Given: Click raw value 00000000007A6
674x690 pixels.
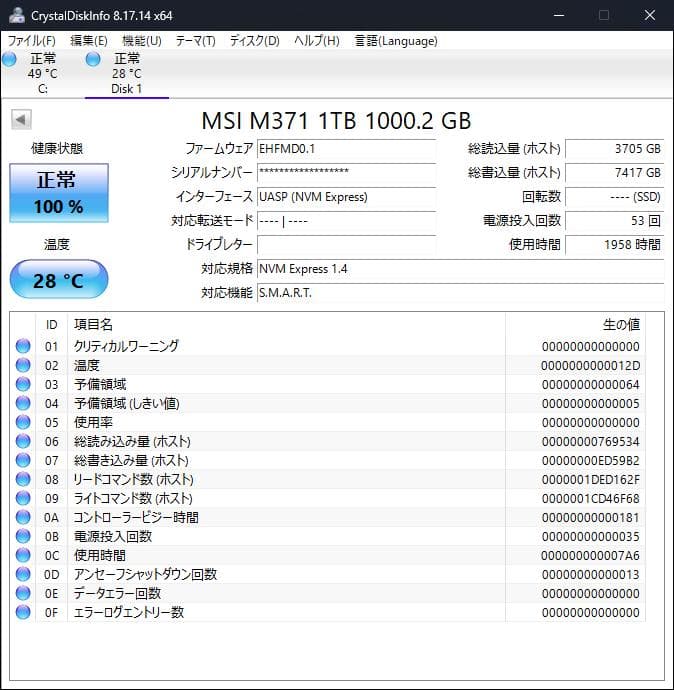Looking at the screenshot, I should 590,555.
